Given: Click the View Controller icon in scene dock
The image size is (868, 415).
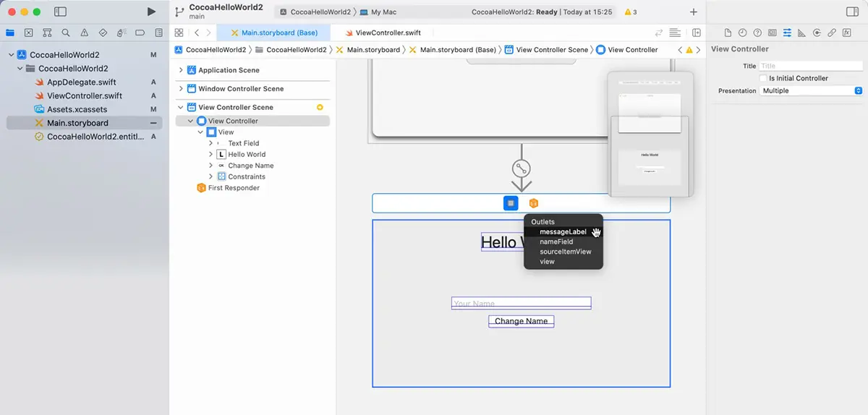Looking at the screenshot, I should click(511, 203).
